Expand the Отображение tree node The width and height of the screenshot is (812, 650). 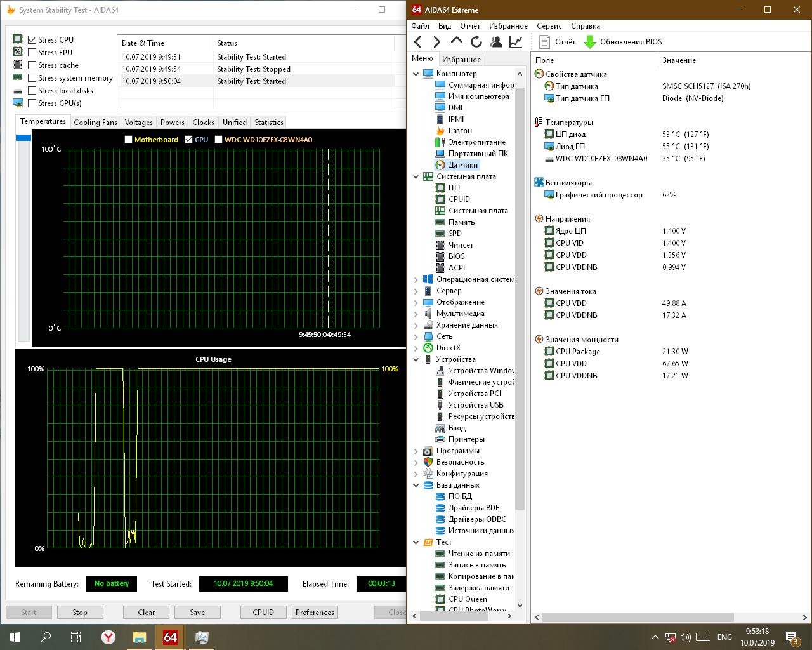pos(416,302)
